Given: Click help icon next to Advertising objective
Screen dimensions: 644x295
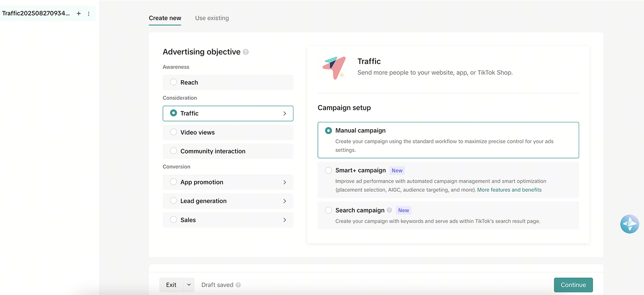Looking at the screenshot, I should (246, 52).
